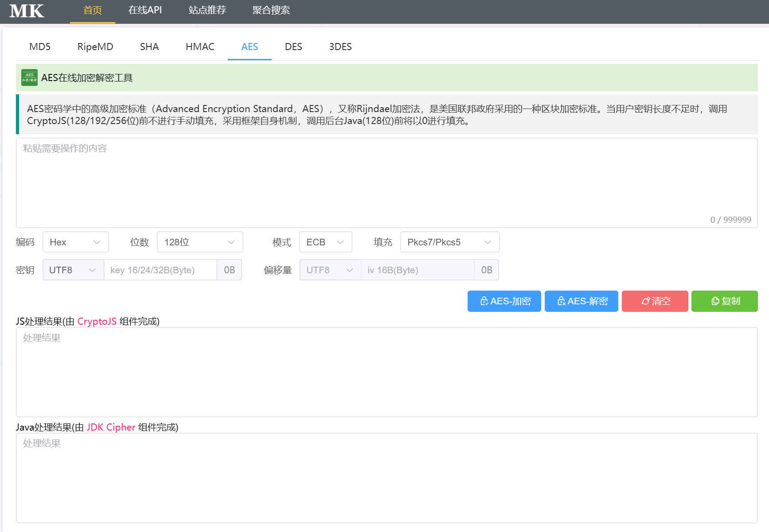Select the 聚合搜索 menu item
The width and height of the screenshot is (769, 532).
(271, 10)
